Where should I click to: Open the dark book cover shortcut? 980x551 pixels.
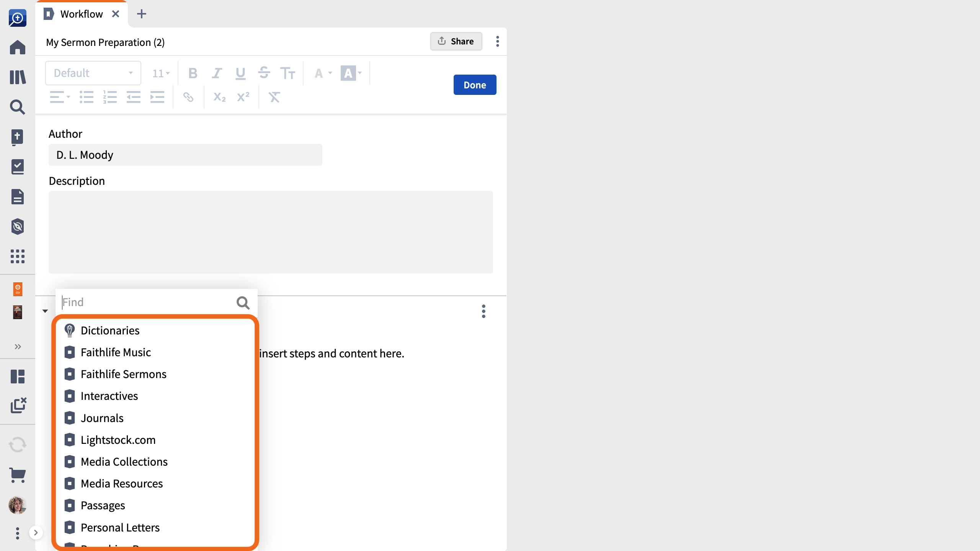point(18,312)
